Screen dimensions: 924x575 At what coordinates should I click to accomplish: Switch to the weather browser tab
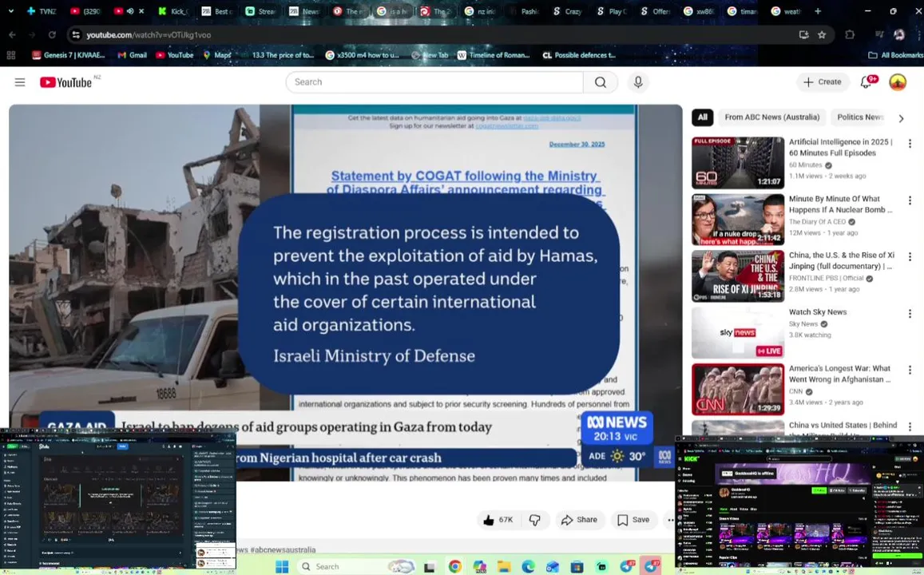click(x=787, y=11)
